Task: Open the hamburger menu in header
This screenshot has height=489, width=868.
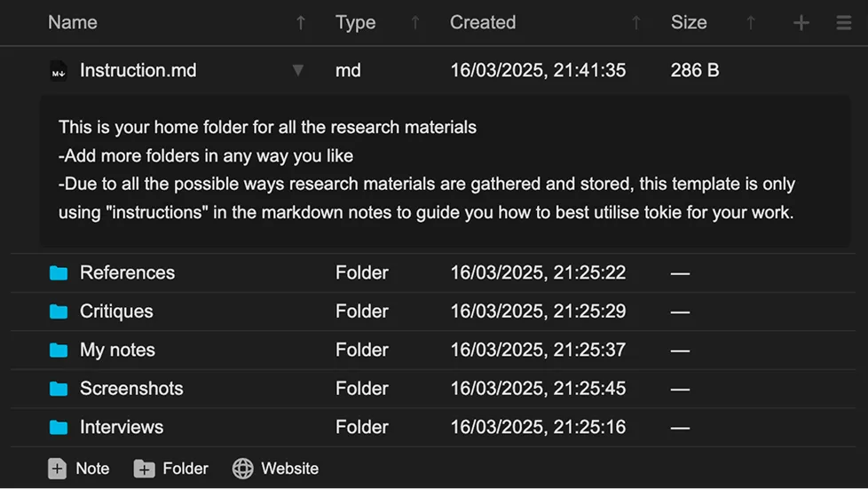Action: tap(843, 23)
